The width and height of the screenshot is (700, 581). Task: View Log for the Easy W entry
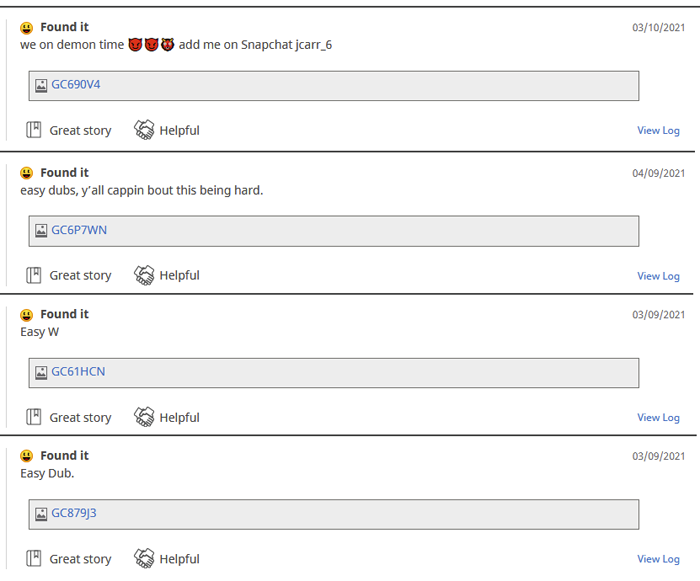pyautogui.click(x=658, y=418)
